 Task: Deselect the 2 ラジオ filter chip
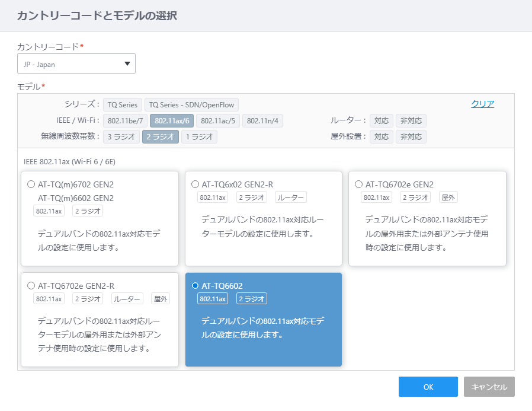(x=161, y=136)
